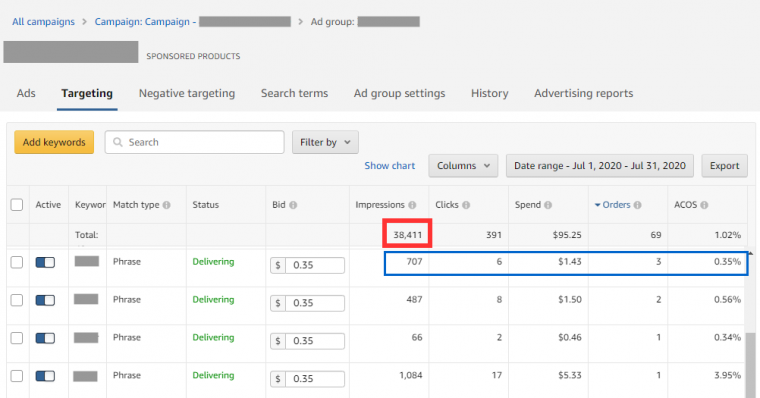Open the Columns dropdown
Image resolution: width=760 pixels, height=398 pixels.
tap(463, 166)
